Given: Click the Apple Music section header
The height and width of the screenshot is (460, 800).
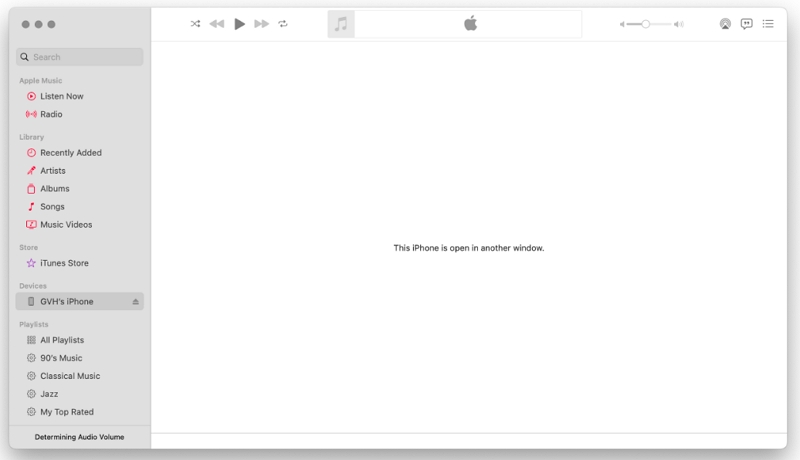Looking at the screenshot, I should (x=41, y=81).
